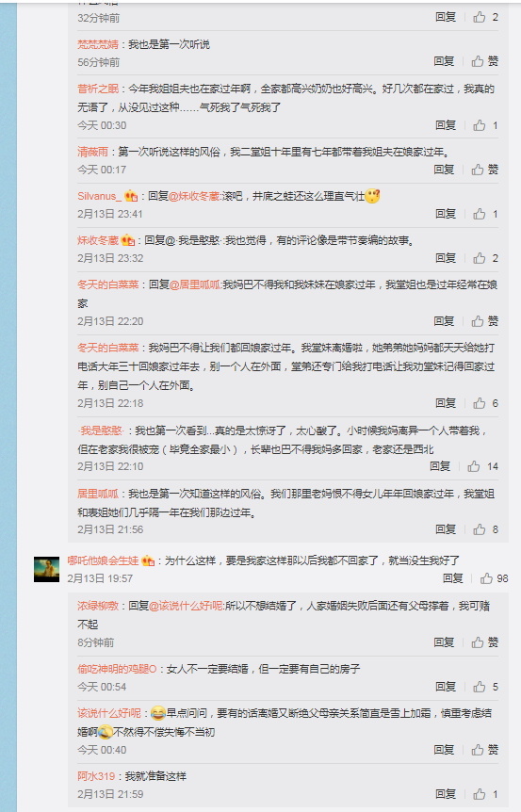Thumbs-up 浓绿柳教's comment from 8分钟前
Viewport: 521px width, 812px height.
click(485, 642)
